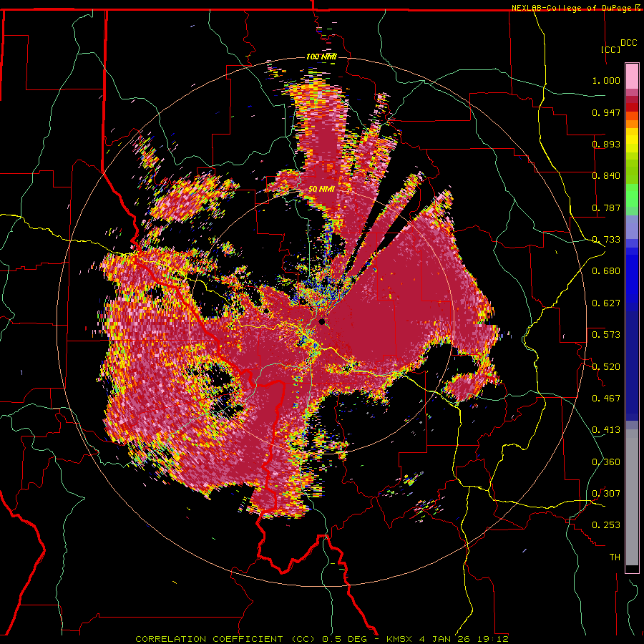Select the 0.520 scale value

[606, 366]
